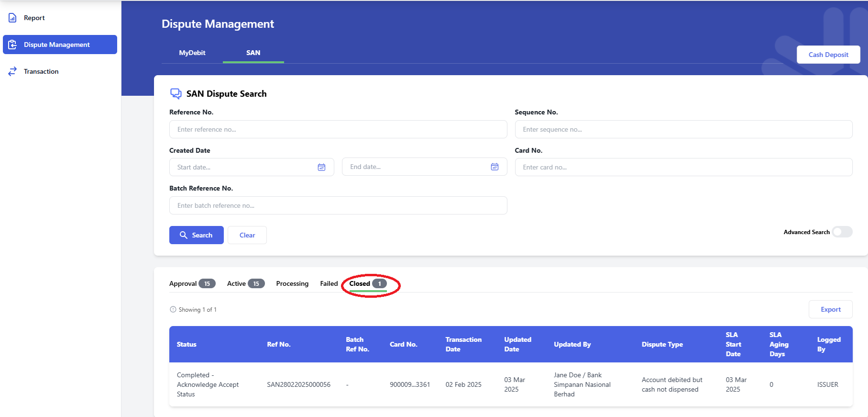Screen dimensions: 868x417
Task: Click the Export button
Action: (831, 309)
